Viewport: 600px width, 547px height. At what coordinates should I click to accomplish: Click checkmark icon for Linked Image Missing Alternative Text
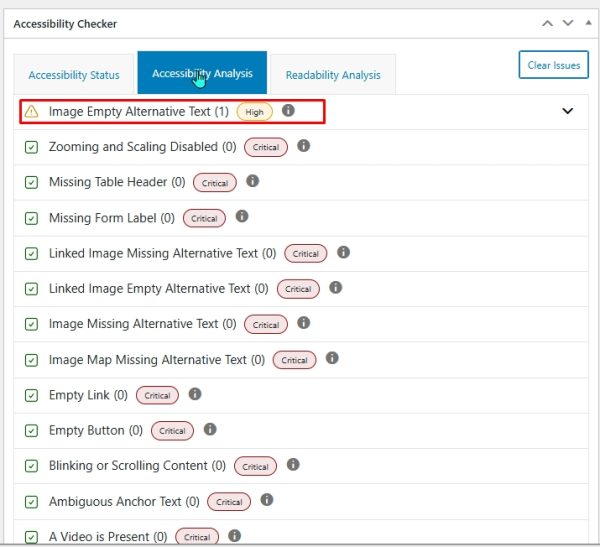[x=31, y=254]
